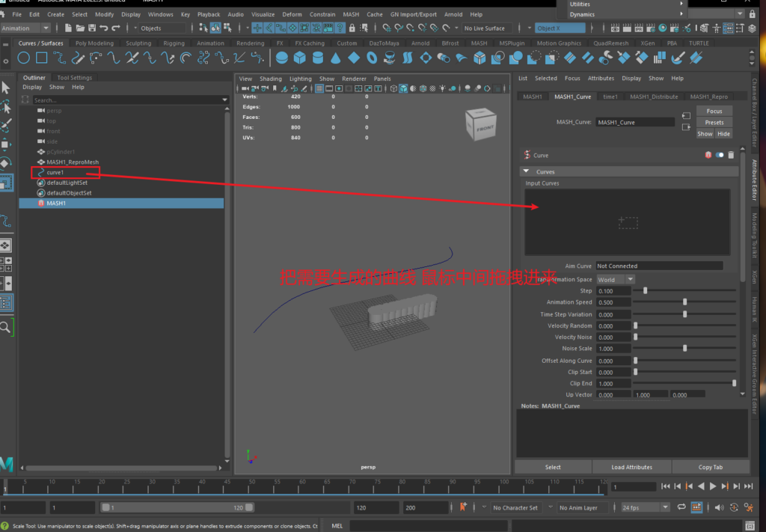
Task: Activate the Move tool in toolbox
Action: point(6,144)
